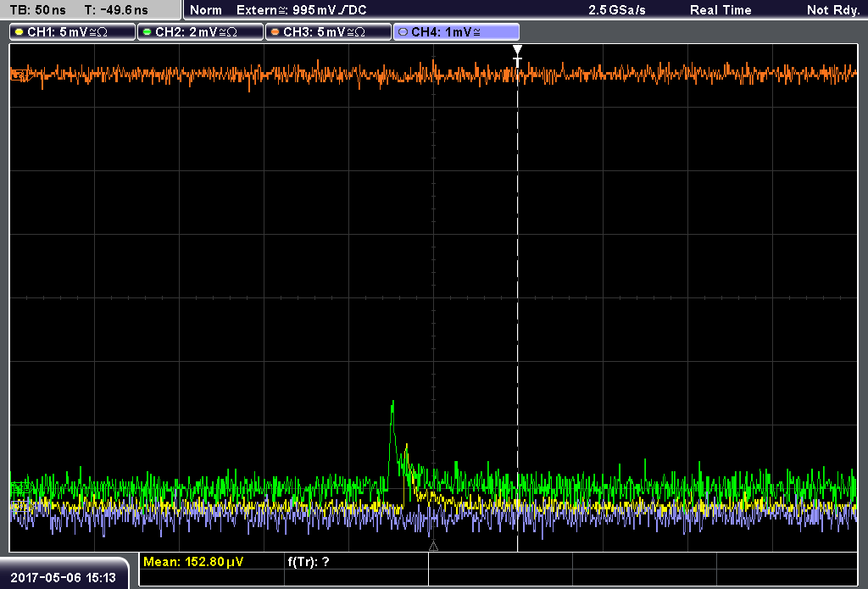
Task: Select the CH1 5 mV channel tab
Action: (73, 32)
